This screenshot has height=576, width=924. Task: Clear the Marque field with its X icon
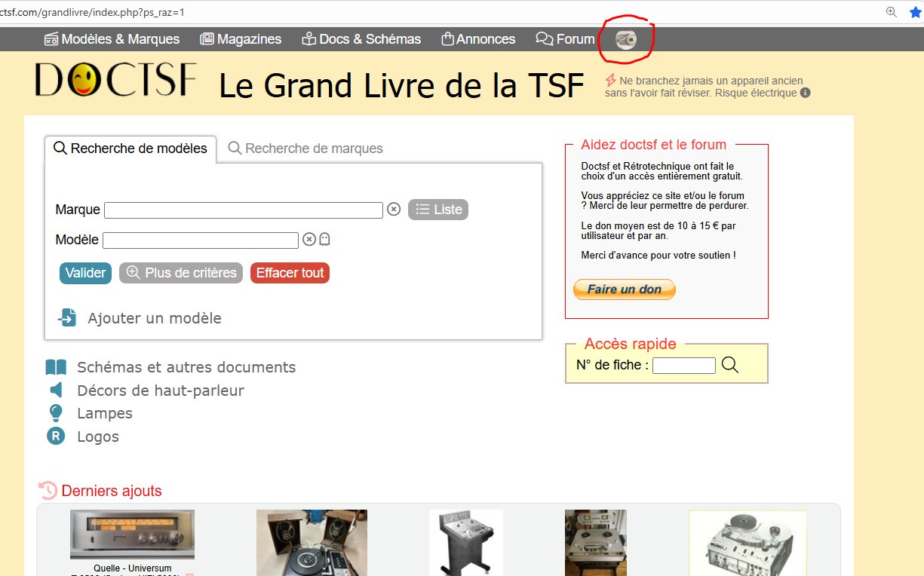coord(394,209)
